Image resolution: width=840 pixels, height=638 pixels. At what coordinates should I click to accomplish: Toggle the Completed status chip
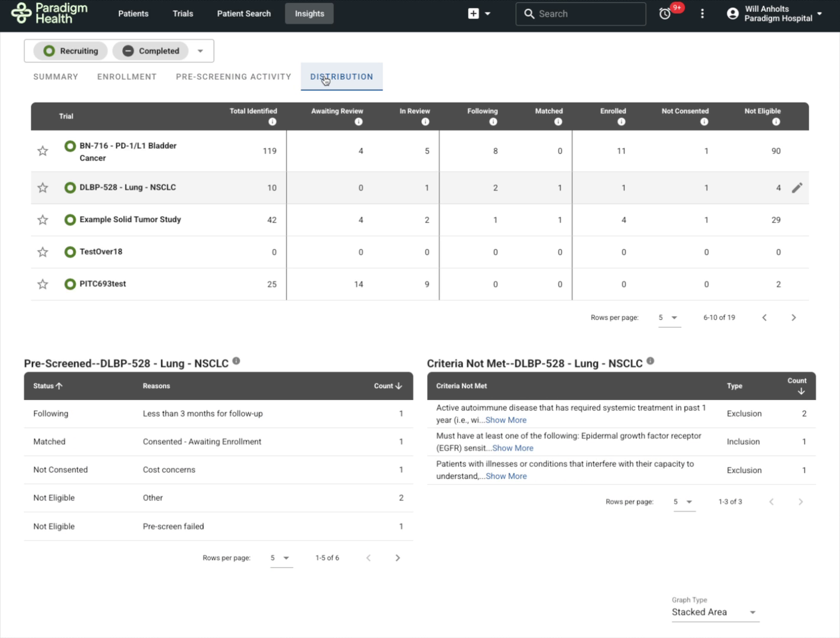(151, 51)
